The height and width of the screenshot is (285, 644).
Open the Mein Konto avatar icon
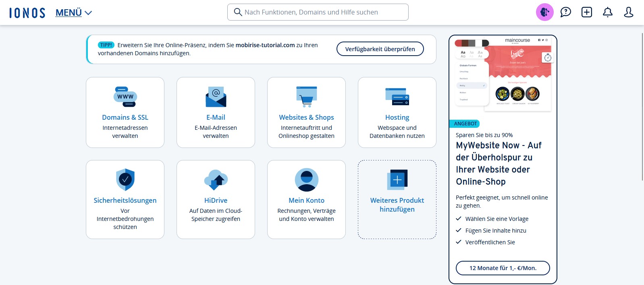306,179
